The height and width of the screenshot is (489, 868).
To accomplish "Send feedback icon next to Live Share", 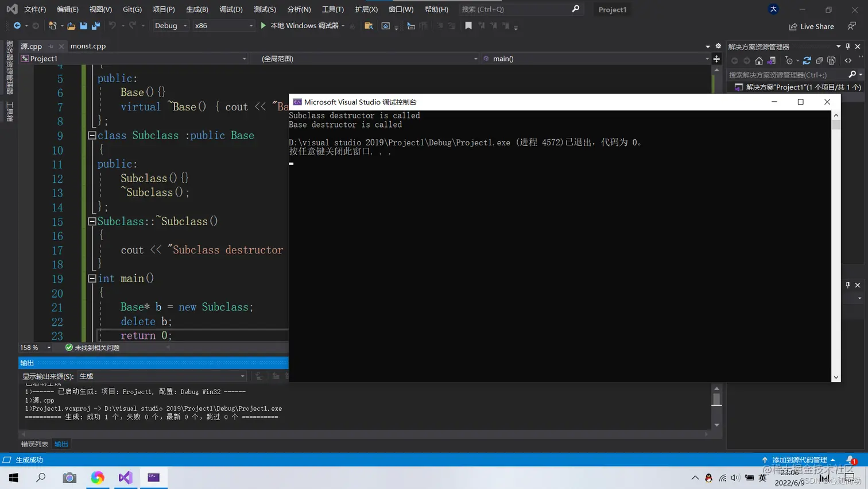I will coord(852,26).
